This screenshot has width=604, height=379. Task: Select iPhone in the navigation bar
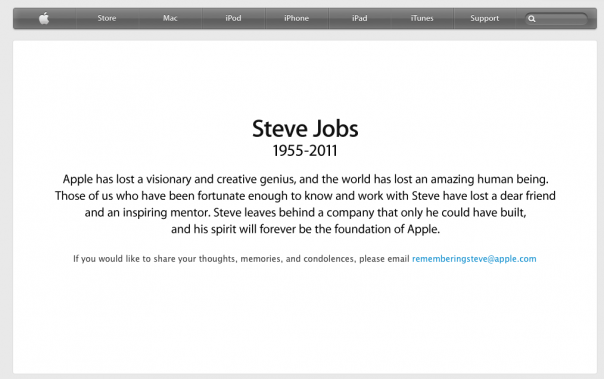(296, 18)
